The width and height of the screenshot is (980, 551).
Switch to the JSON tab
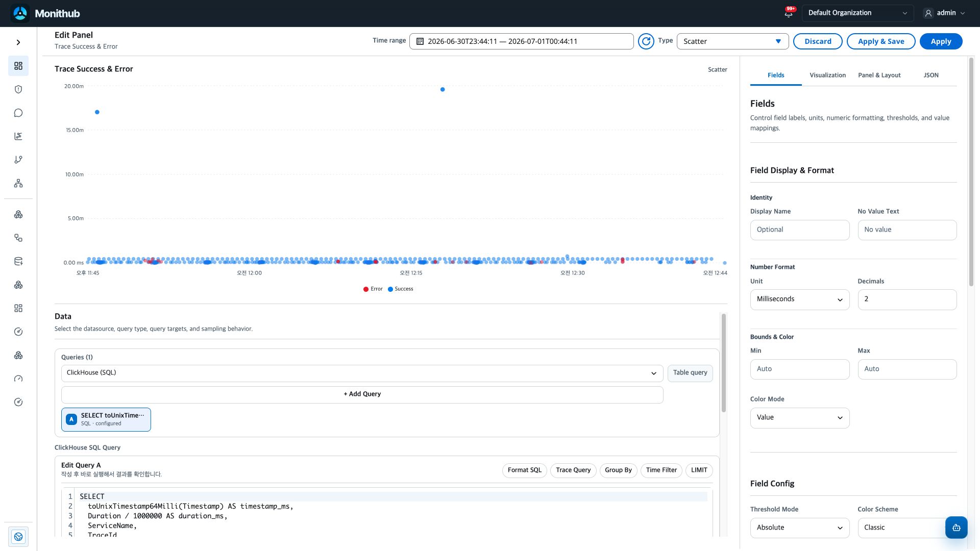tap(930, 75)
